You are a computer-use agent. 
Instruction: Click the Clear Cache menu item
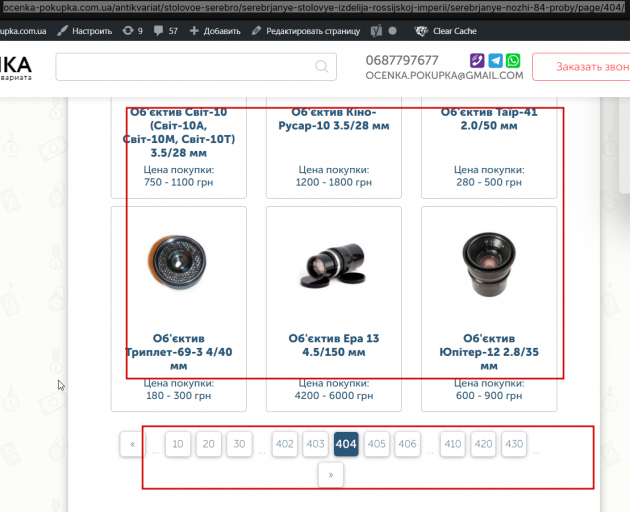point(446,31)
